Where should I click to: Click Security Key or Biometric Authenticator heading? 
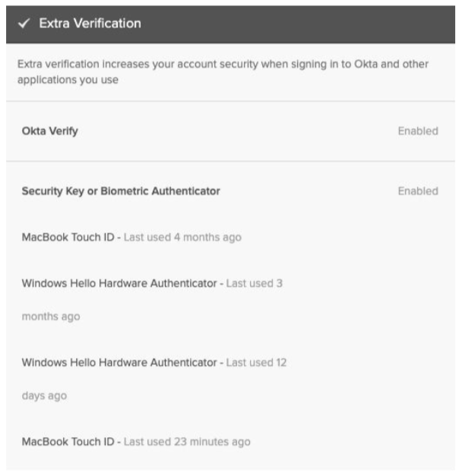[x=121, y=191]
